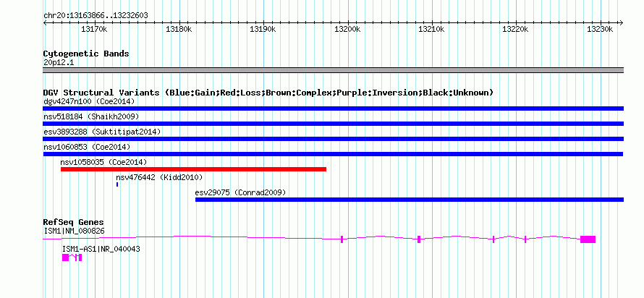The height and width of the screenshot is (298, 644).
Task: Click the esv29075 (Conrad2009) label
Action: click(240, 192)
